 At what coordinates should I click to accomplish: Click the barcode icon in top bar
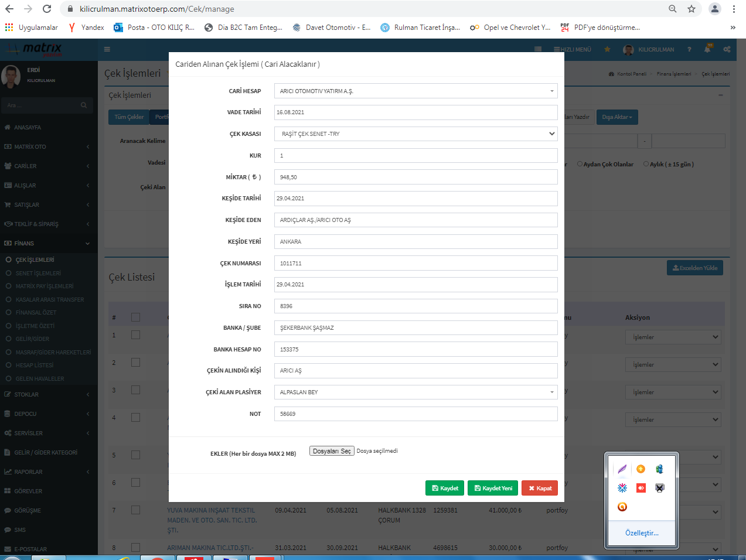[538, 50]
